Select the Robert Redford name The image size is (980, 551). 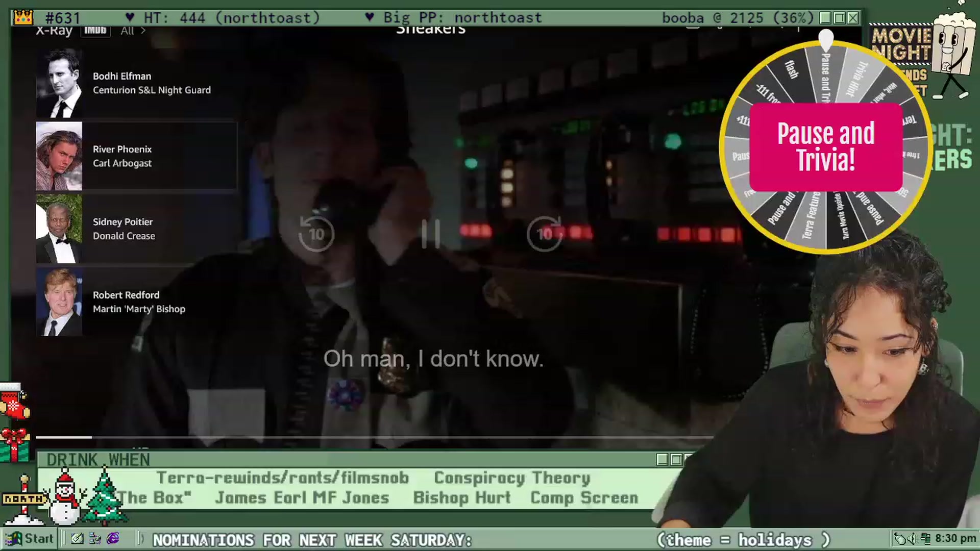pyautogui.click(x=126, y=295)
